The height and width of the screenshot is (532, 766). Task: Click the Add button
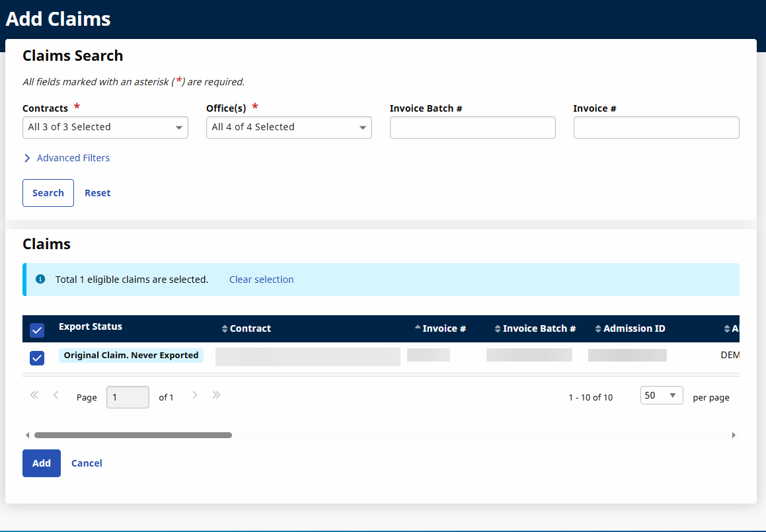42,463
